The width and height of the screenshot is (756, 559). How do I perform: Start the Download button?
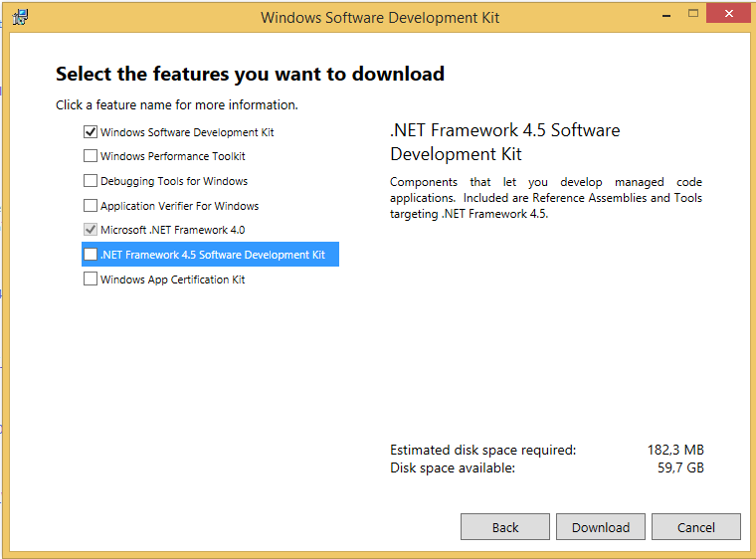600,527
